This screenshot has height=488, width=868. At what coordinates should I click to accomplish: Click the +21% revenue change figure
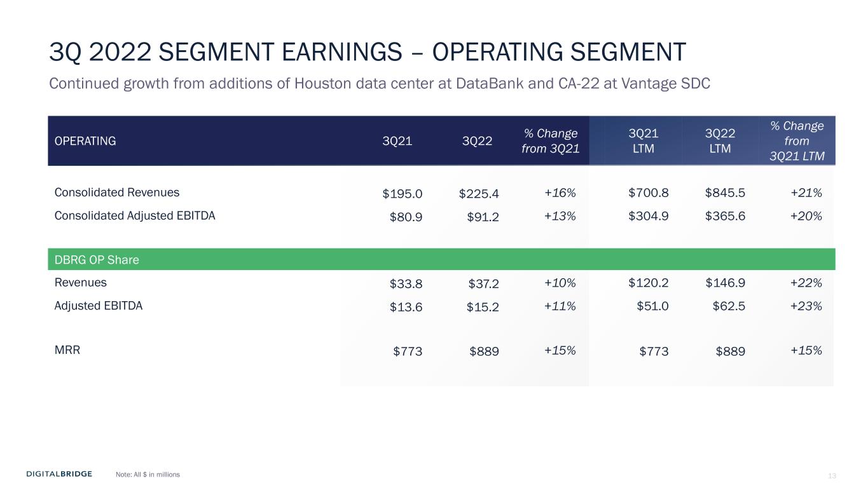coord(806,193)
